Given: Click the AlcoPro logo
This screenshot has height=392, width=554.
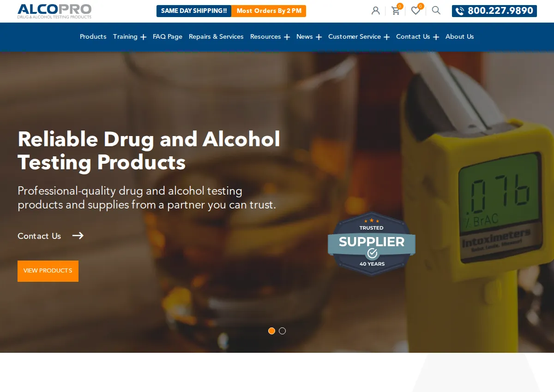Looking at the screenshot, I should (x=54, y=11).
